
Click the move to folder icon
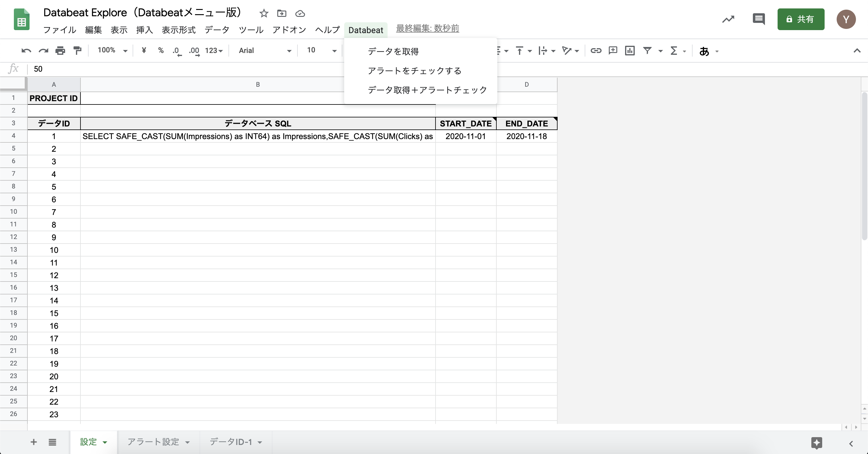[x=282, y=14]
